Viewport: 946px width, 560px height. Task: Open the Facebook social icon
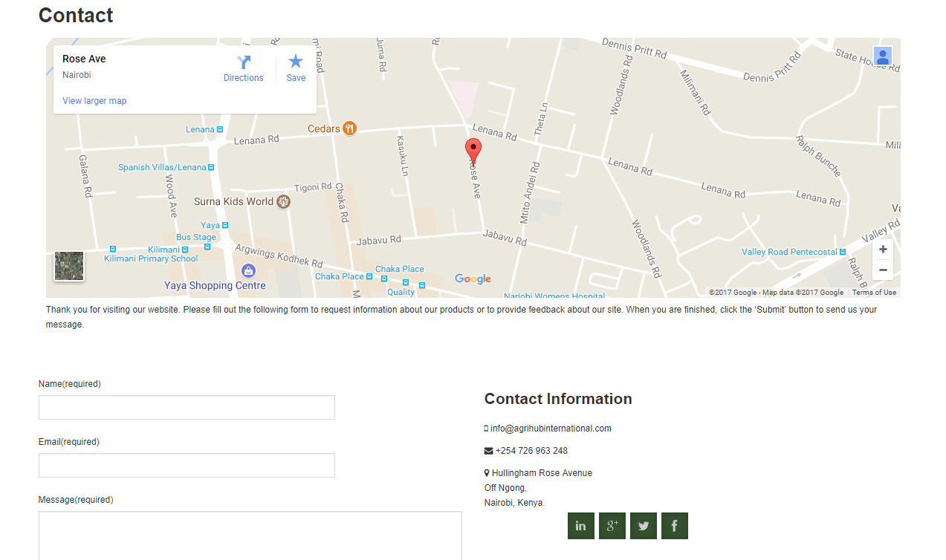click(675, 526)
